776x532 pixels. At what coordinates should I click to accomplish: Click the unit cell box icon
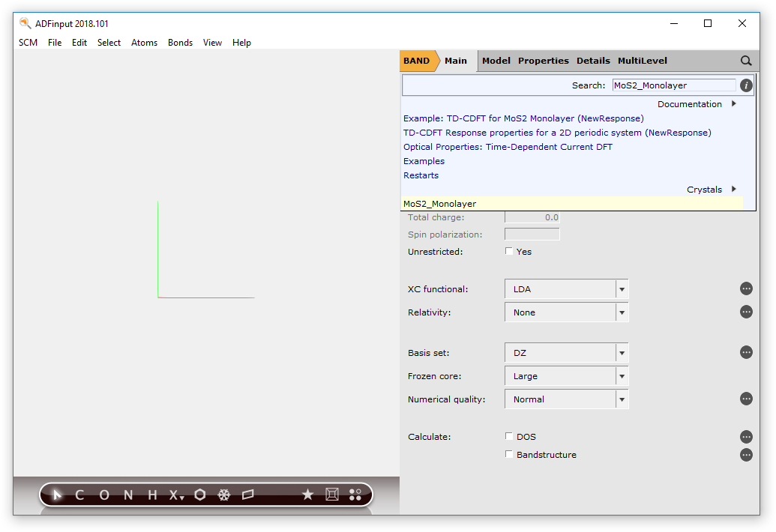click(332, 495)
